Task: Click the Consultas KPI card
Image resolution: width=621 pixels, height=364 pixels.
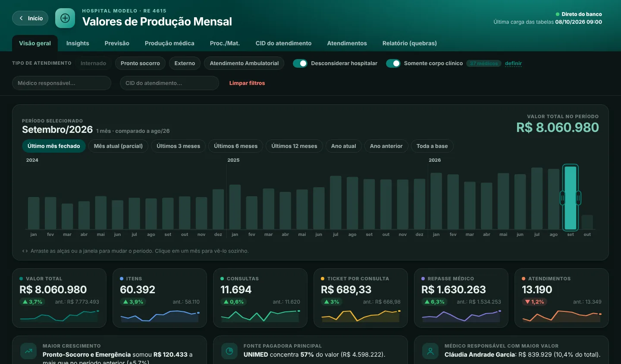Action: (260, 298)
